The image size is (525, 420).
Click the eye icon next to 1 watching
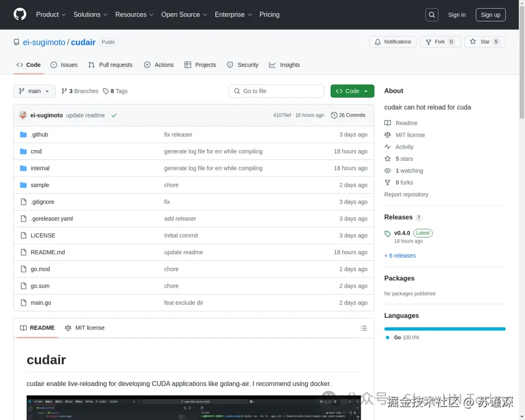pos(388,171)
